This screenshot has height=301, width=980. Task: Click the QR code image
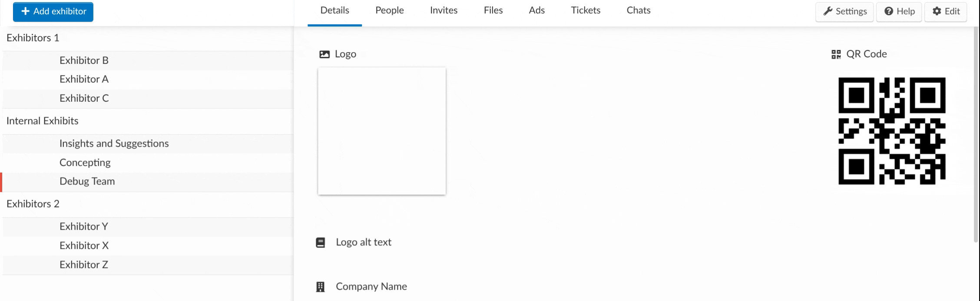(892, 131)
